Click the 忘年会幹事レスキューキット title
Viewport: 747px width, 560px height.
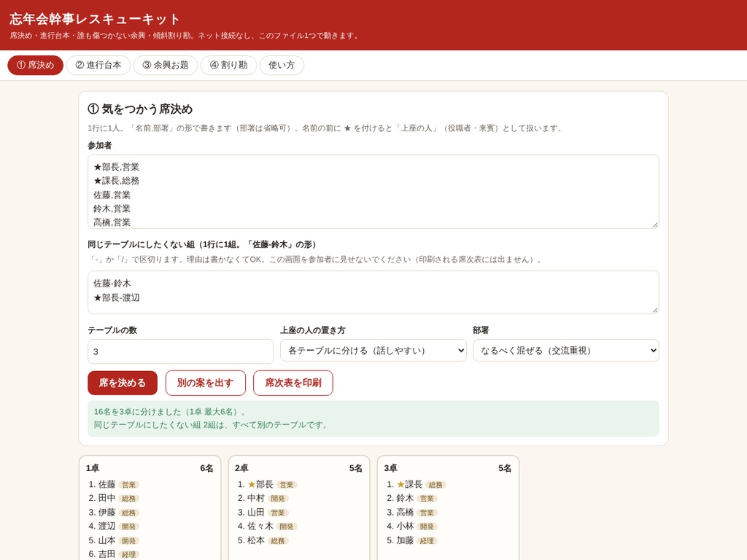(95, 19)
